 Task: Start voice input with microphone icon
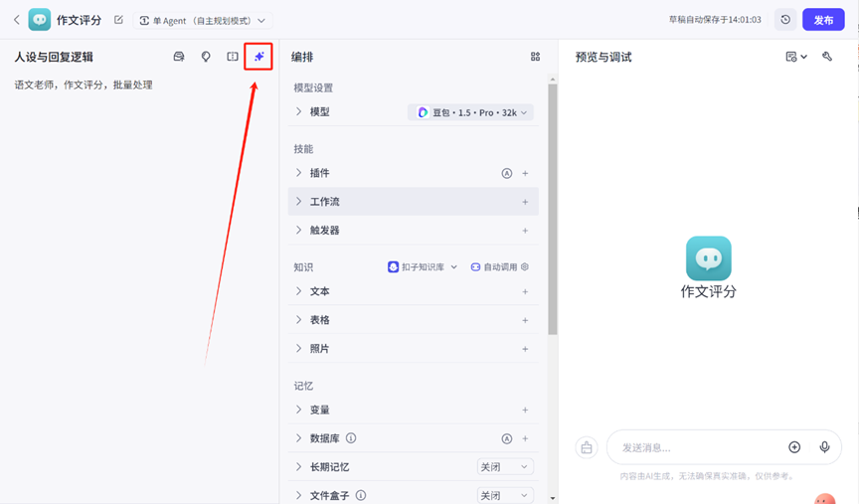[824, 447]
